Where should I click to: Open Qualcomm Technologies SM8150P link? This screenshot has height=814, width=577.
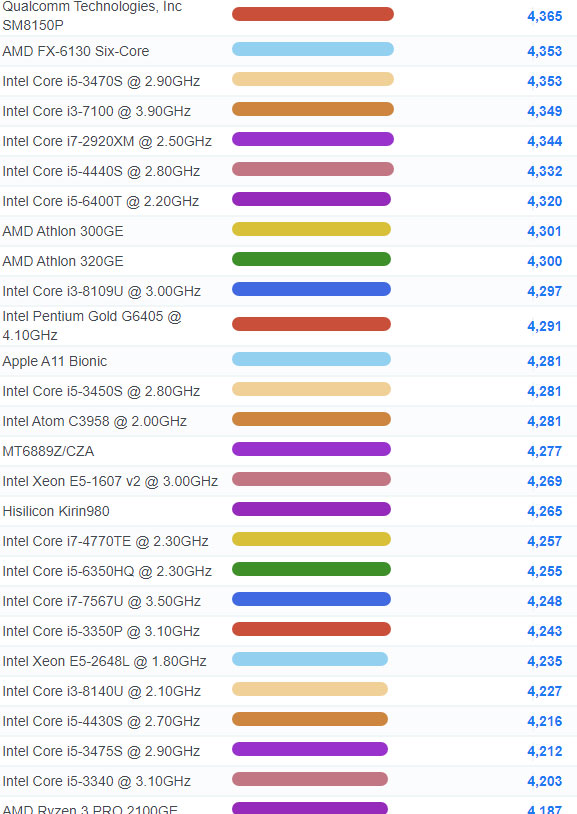click(x=92, y=16)
